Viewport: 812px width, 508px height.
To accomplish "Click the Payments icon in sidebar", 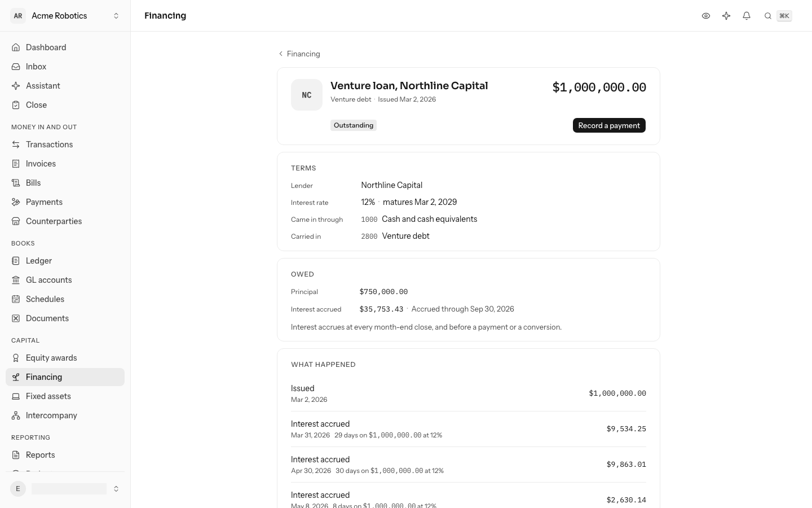I will coord(16,202).
